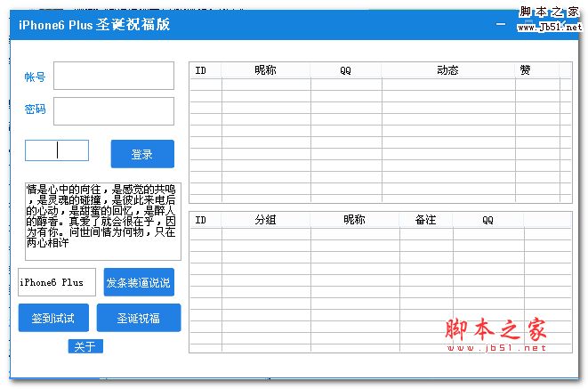Click the 帐号 account input field

[x=114, y=76]
